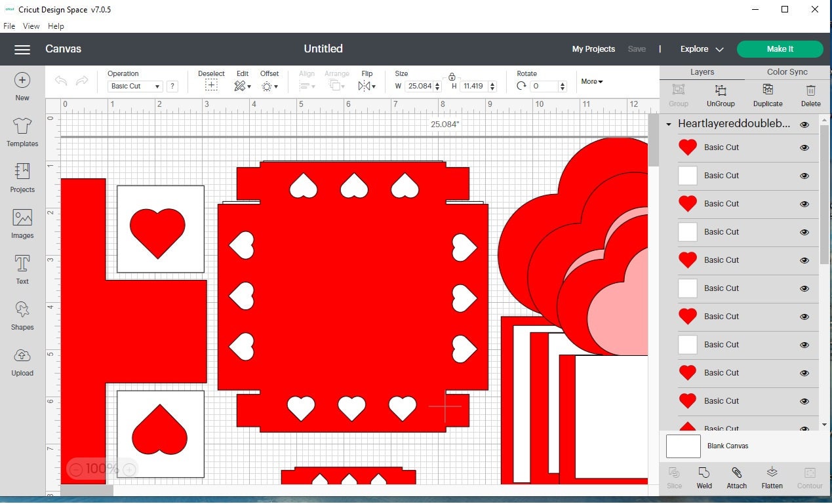The image size is (832, 504).
Task: Toggle the size lock aspect ratio
Action: point(452,77)
